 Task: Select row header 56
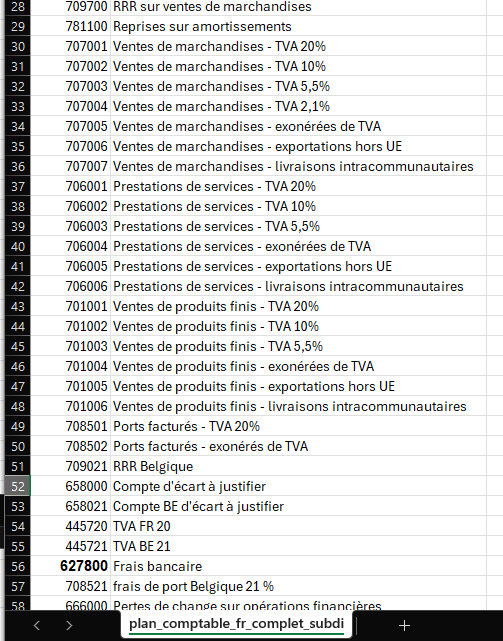click(18, 567)
